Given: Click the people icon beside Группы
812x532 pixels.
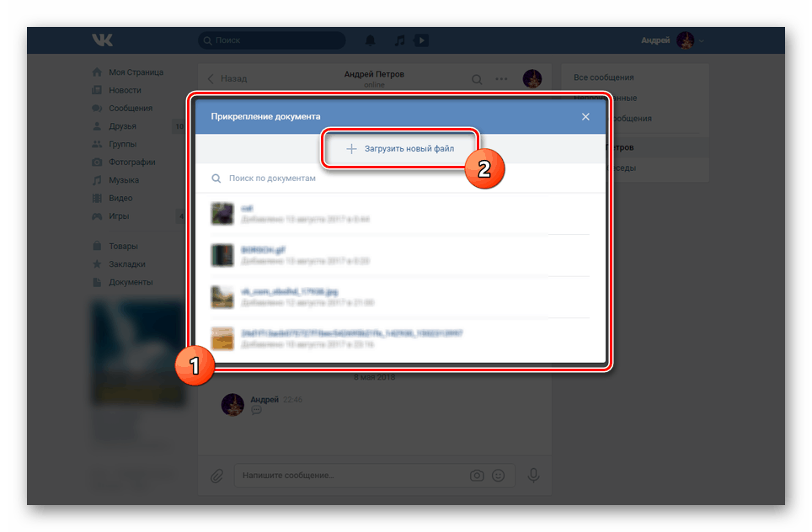Looking at the screenshot, I should click(x=97, y=145).
